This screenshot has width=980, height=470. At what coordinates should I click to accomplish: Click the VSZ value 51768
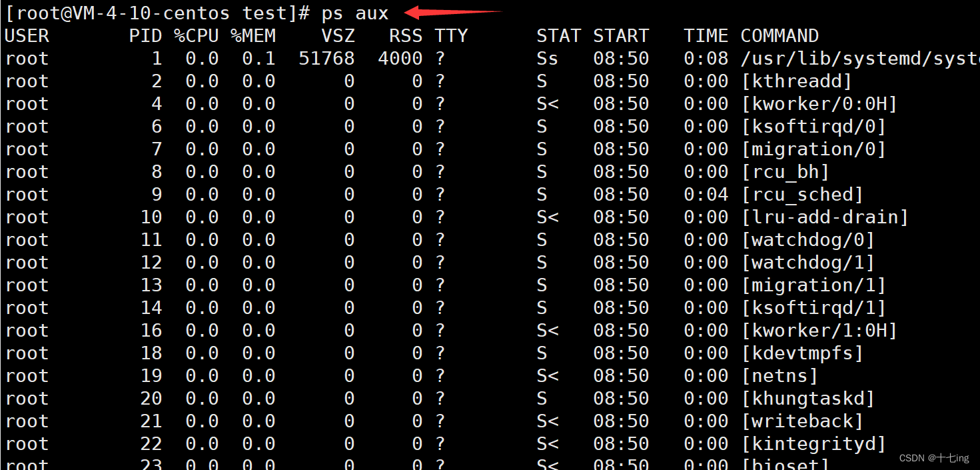326,59
